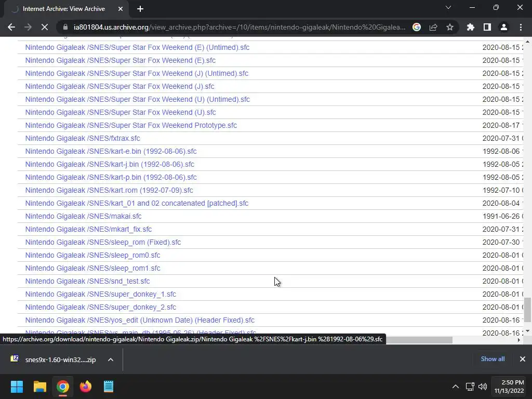
Task: Open a new browser tab
Action: coord(140,9)
